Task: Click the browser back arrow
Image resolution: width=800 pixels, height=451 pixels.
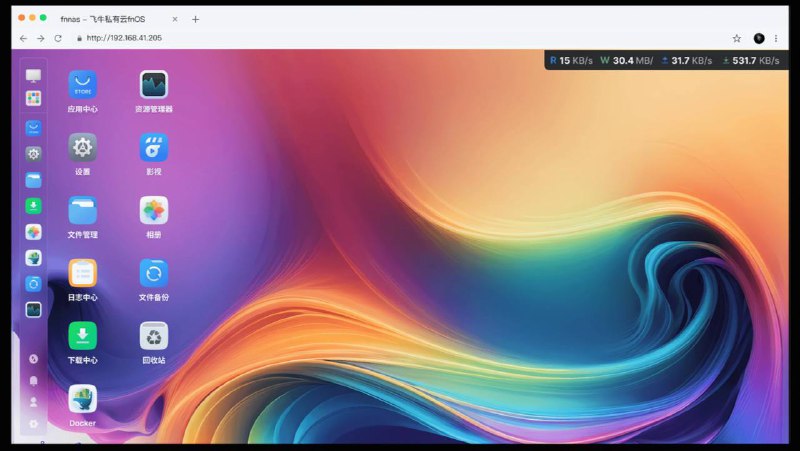Action: (23, 38)
